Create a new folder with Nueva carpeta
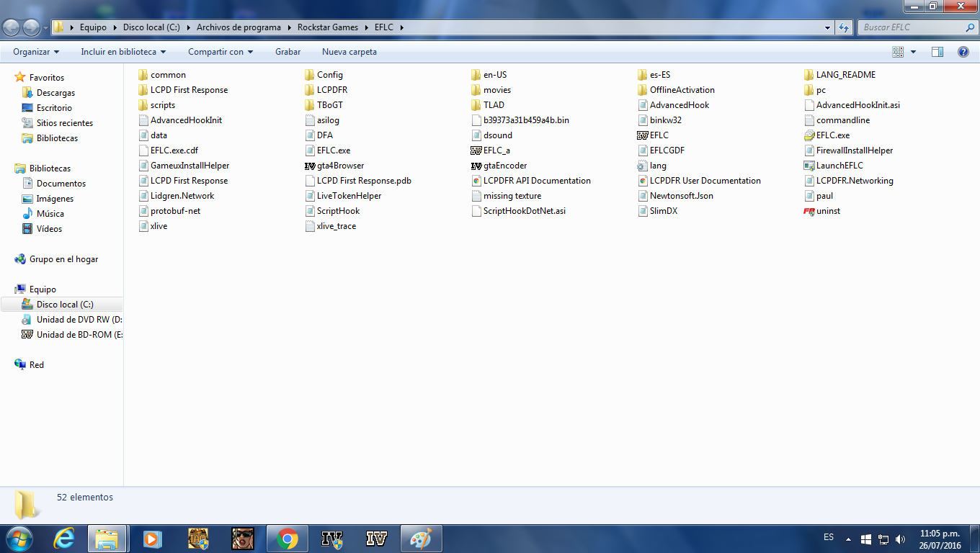The image size is (980, 553). [x=349, y=52]
